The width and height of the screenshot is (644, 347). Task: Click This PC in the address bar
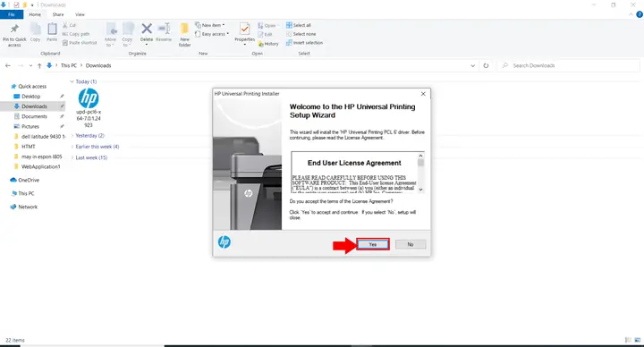click(x=69, y=65)
